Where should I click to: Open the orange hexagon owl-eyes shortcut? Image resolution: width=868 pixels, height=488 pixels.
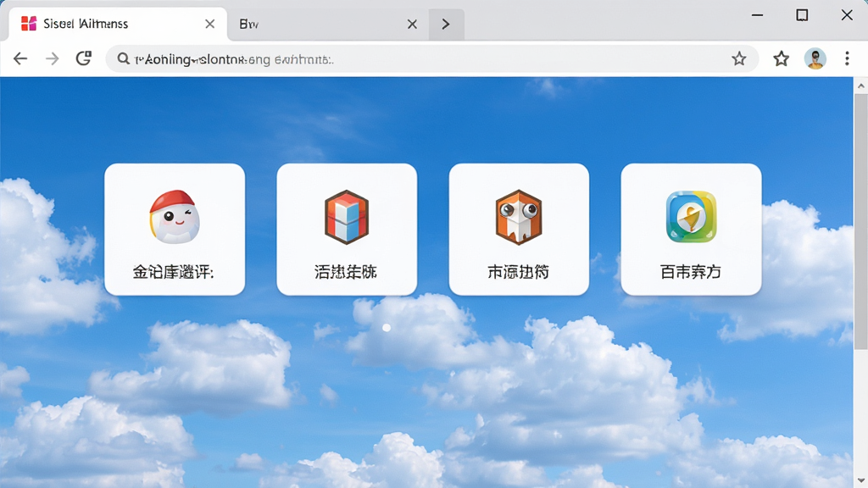[519, 229]
